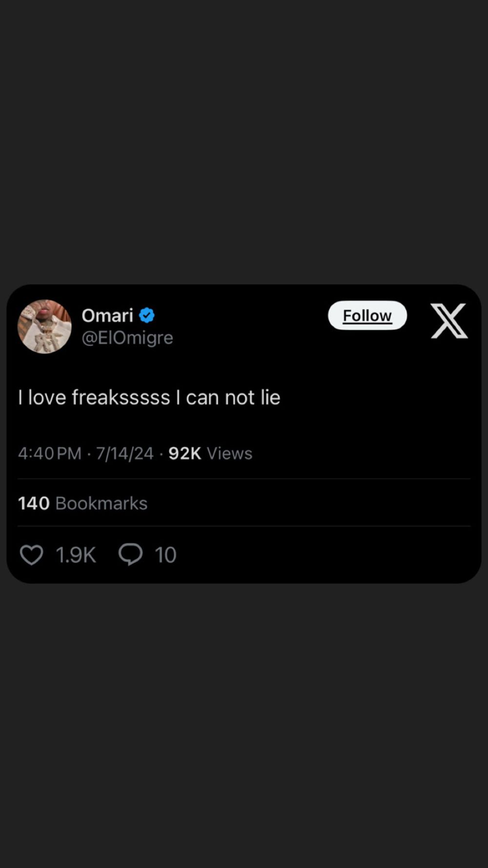Click the X logo
This screenshot has width=488, height=868.
(x=449, y=321)
